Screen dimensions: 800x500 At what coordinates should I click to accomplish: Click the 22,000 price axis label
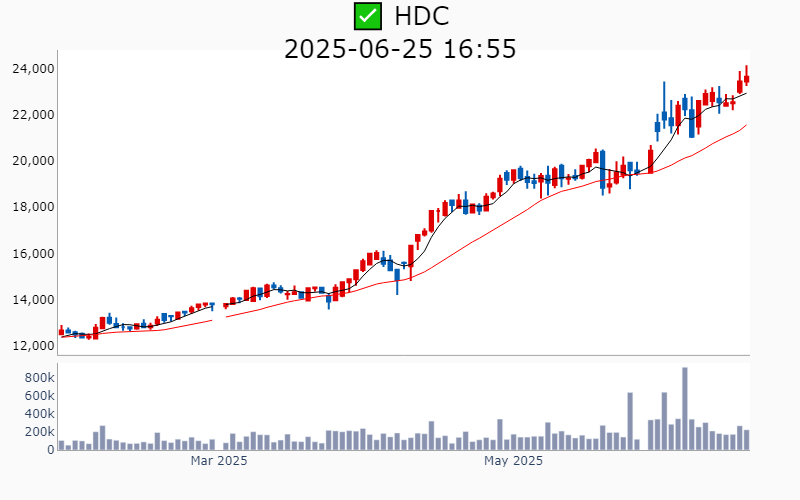(33, 115)
